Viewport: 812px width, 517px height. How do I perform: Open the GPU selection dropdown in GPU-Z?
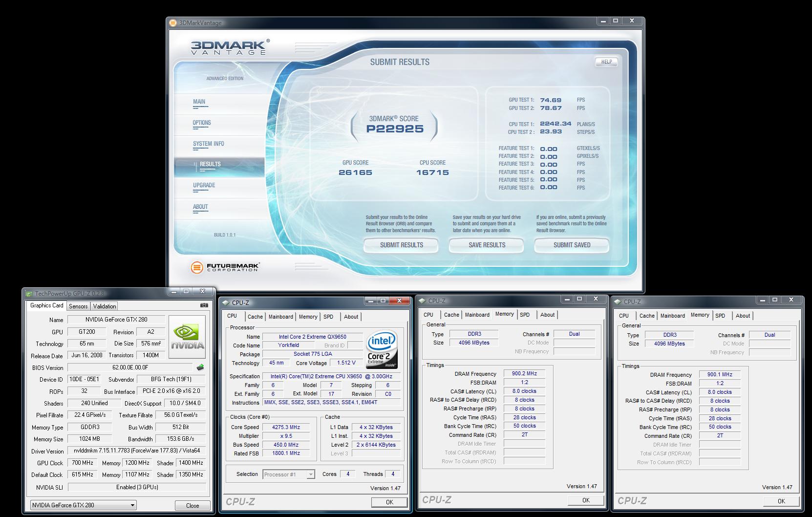[x=84, y=505]
